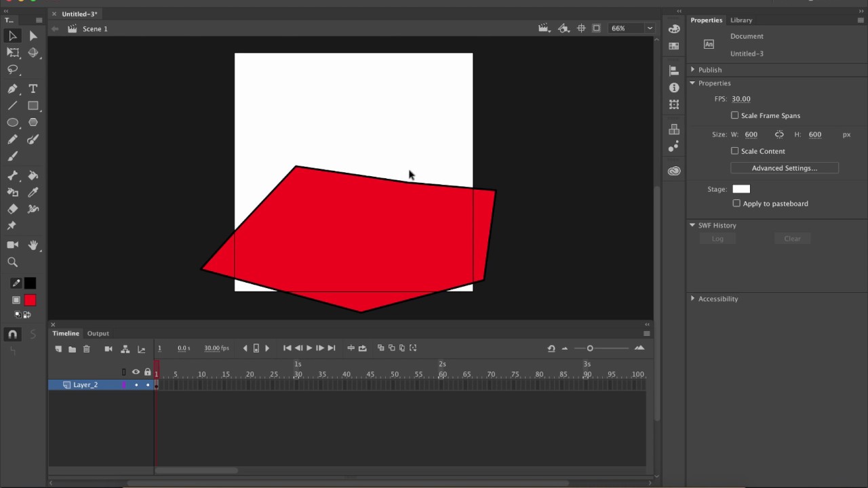The height and width of the screenshot is (488, 868).
Task: Select the Oval tool
Action: 13,123
